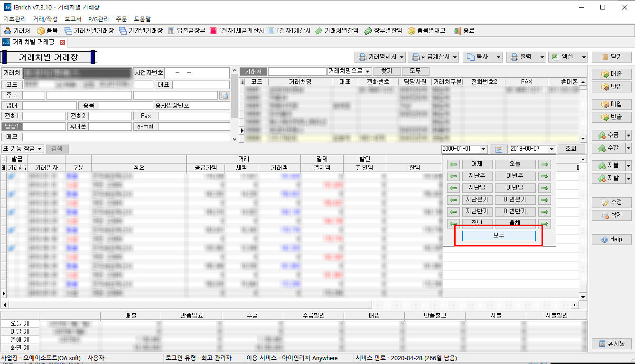Image resolution: width=635 pixels, height=364 pixels.
Task: Click the 거래처 toolbar icon
Action: (x=8, y=30)
